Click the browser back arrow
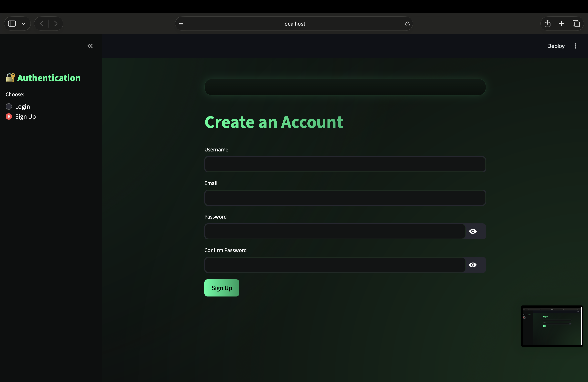 coord(42,24)
